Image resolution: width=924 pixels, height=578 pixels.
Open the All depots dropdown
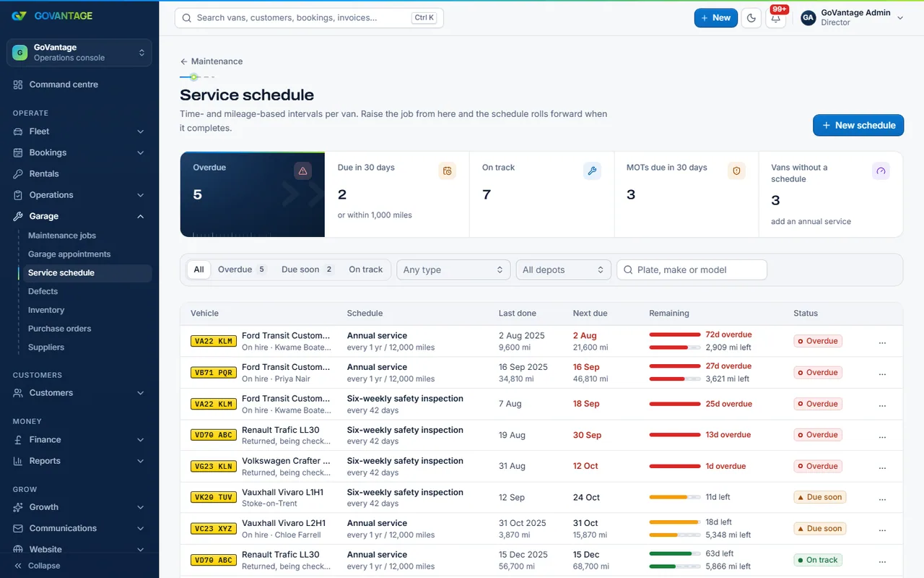[563, 269]
